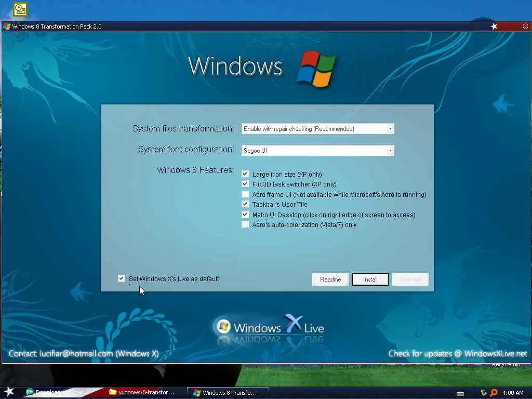Click the Windows flag icon in title bar
Screen dimensions: 532x399
click(6, 26)
